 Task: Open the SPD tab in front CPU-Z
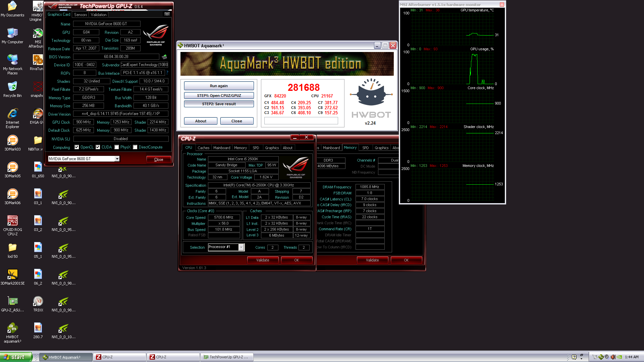256,148
